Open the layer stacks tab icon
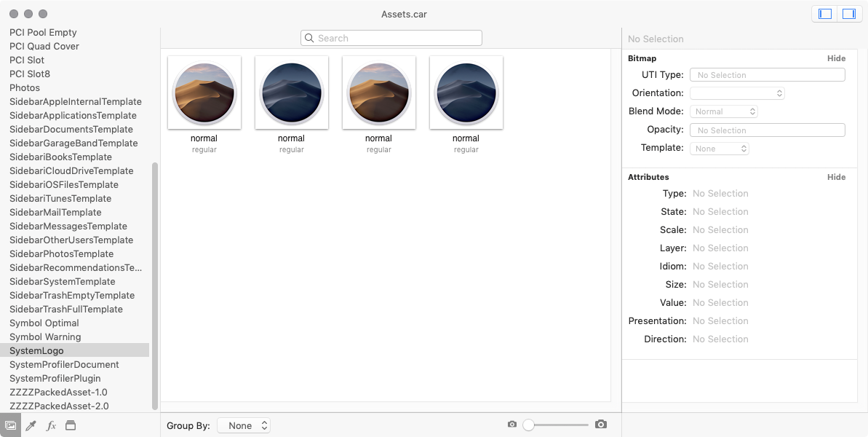The width and height of the screenshot is (868, 437). pyautogui.click(x=71, y=425)
